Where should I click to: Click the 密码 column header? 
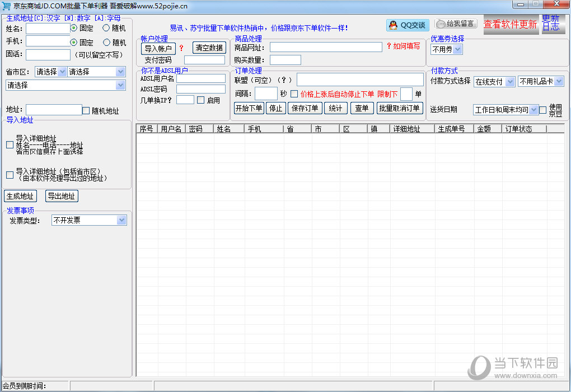pyautogui.click(x=199, y=129)
